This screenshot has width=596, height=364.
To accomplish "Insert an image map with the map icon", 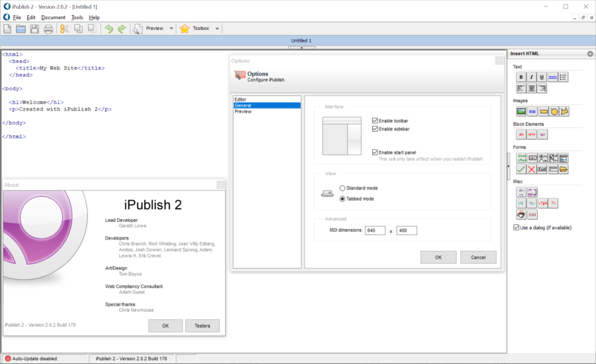I will (x=532, y=111).
